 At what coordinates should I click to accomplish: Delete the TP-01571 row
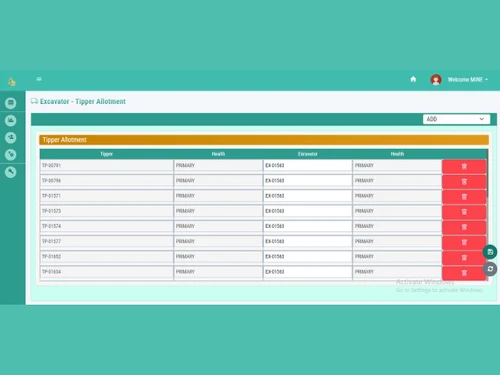click(x=464, y=197)
